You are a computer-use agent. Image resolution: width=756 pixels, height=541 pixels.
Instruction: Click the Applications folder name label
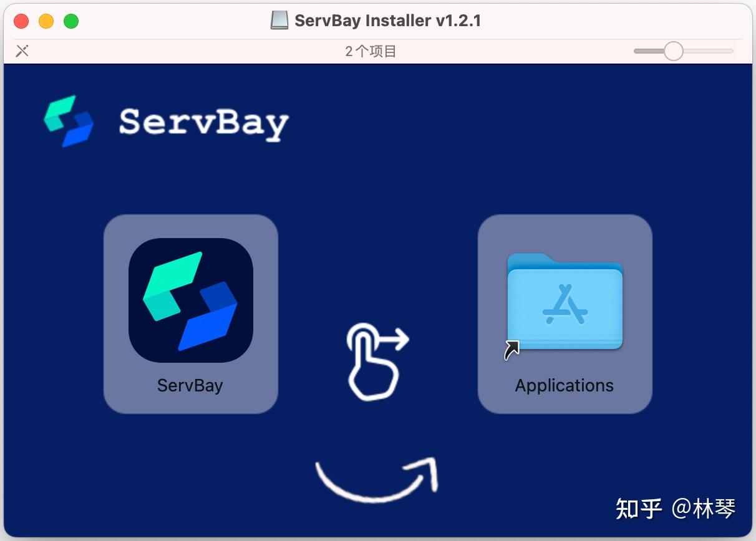(565, 385)
